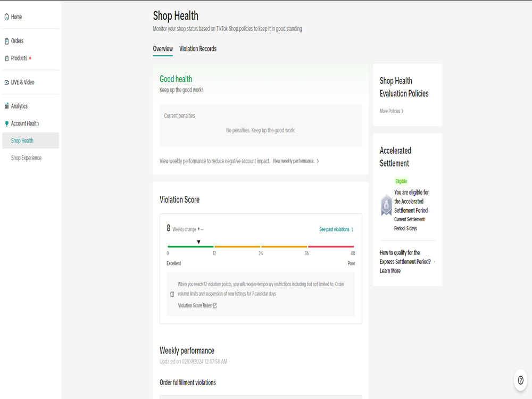Click the Good health status heading
The width and height of the screenshot is (532, 399).
coord(176,79)
